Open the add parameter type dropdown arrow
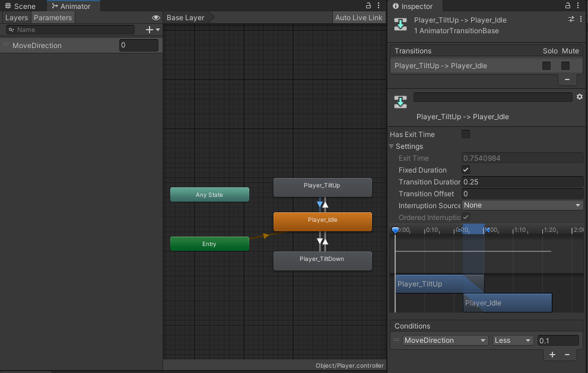588x373 pixels. [158, 30]
